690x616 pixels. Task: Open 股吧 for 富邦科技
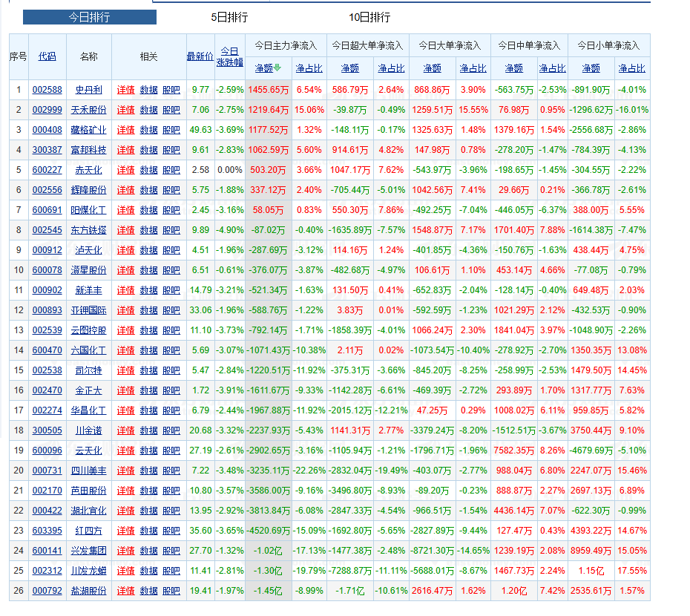pos(171,150)
